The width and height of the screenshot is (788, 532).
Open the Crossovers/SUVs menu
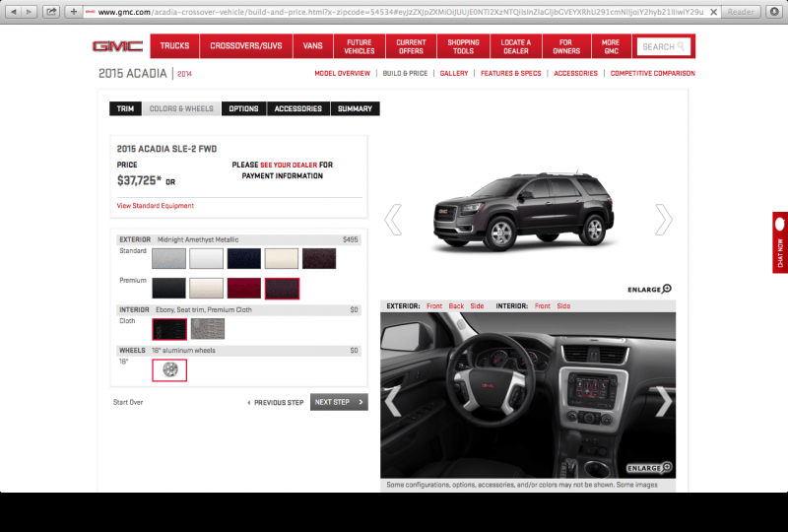pyautogui.click(x=245, y=45)
